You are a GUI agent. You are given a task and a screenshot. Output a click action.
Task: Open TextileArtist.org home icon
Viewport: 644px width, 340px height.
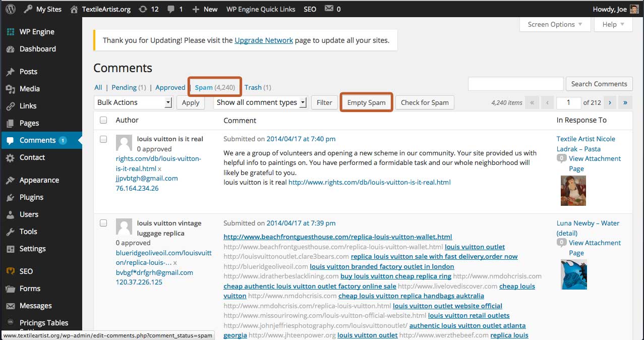[75, 9]
